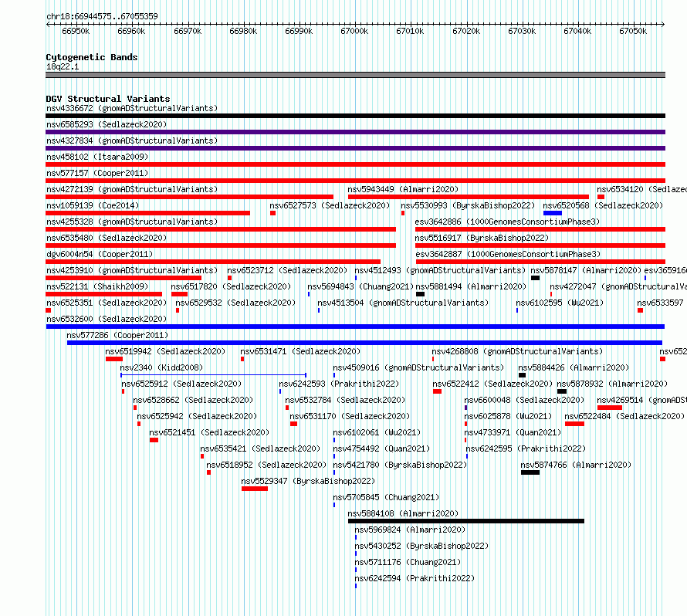This screenshot has height=616, width=687.
Task: Open nsv6525942 (Sedlazeck2020) label
Action: pos(197,416)
